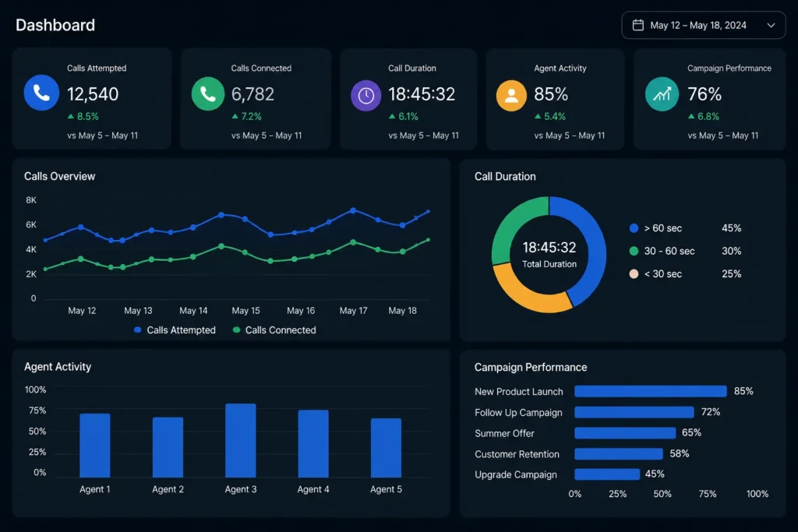Screen dimensions: 798x532
Task: Toggle Calls Connected series in chart legend
Action: point(274,330)
